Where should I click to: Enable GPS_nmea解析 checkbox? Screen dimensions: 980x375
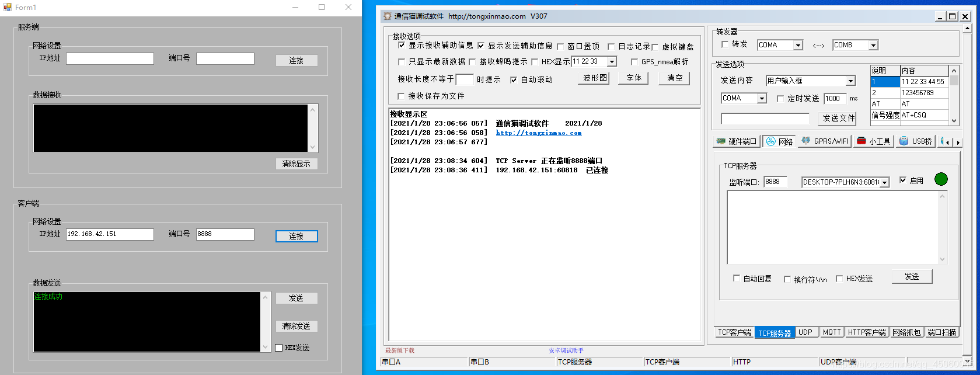[634, 61]
